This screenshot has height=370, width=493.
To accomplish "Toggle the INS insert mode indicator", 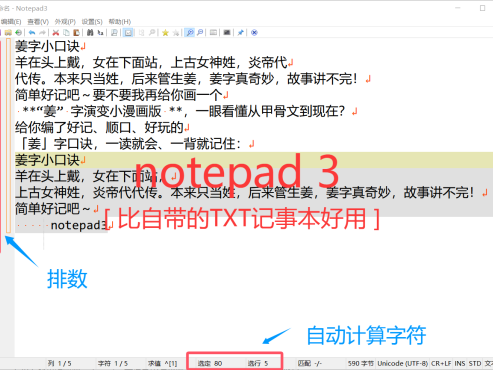I will pyautogui.click(x=460, y=363).
